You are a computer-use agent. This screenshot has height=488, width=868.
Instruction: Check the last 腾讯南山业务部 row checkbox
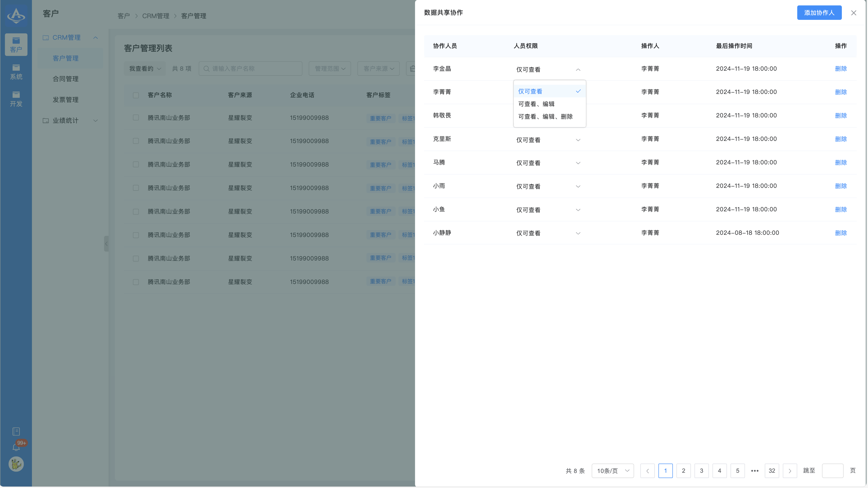tap(136, 282)
